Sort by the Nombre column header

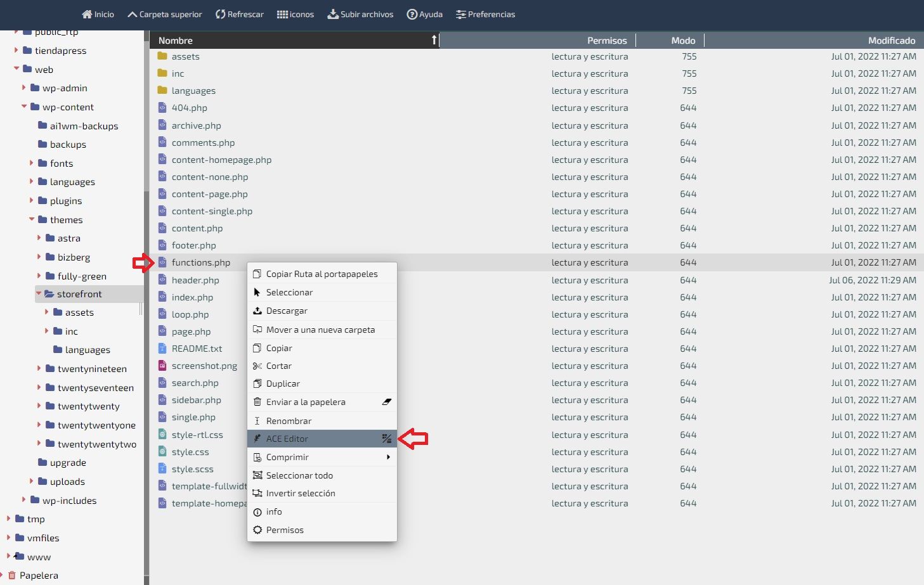point(294,40)
